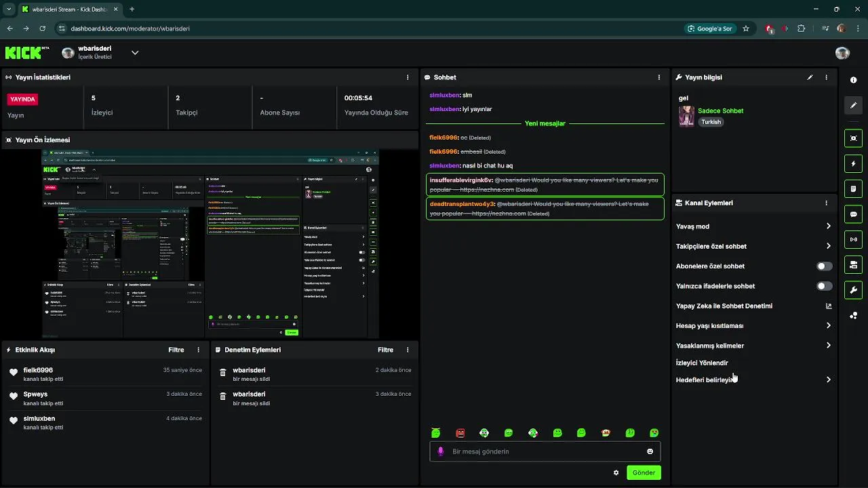The width and height of the screenshot is (868, 488).
Task: Click Bir mesaj gönderin input field
Action: (x=546, y=451)
